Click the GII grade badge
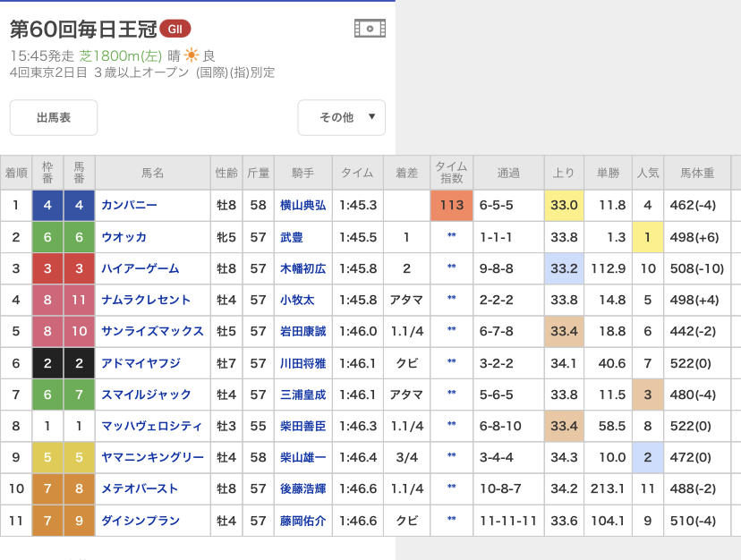Image resolution: width=741 pixels, height=560 pixels. point(175,29)
